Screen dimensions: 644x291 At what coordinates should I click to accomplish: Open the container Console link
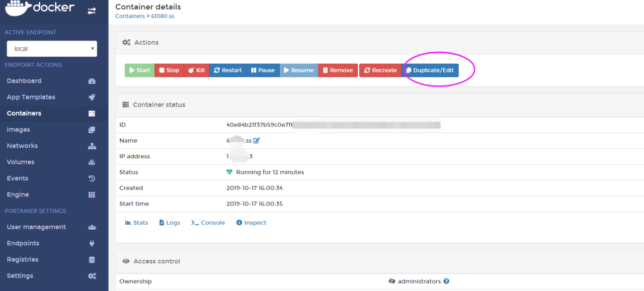(208, 223)
